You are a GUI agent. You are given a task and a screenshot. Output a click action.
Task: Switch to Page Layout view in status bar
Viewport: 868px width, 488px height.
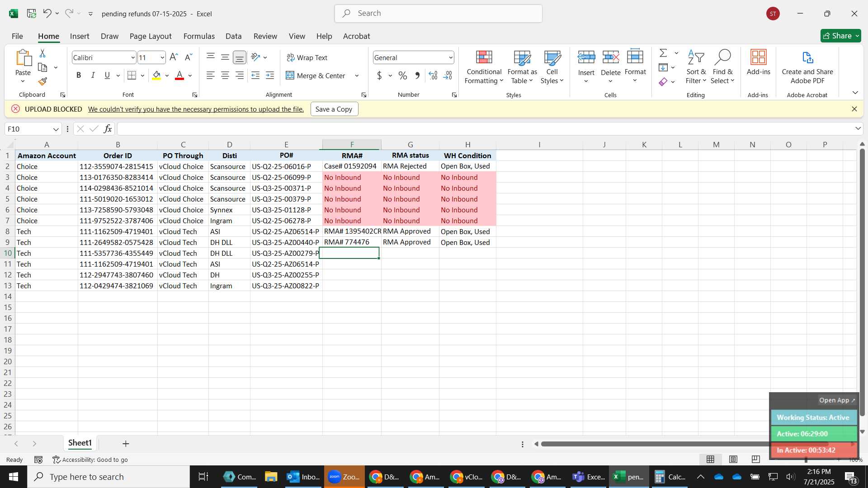click(x=733, y=460)
